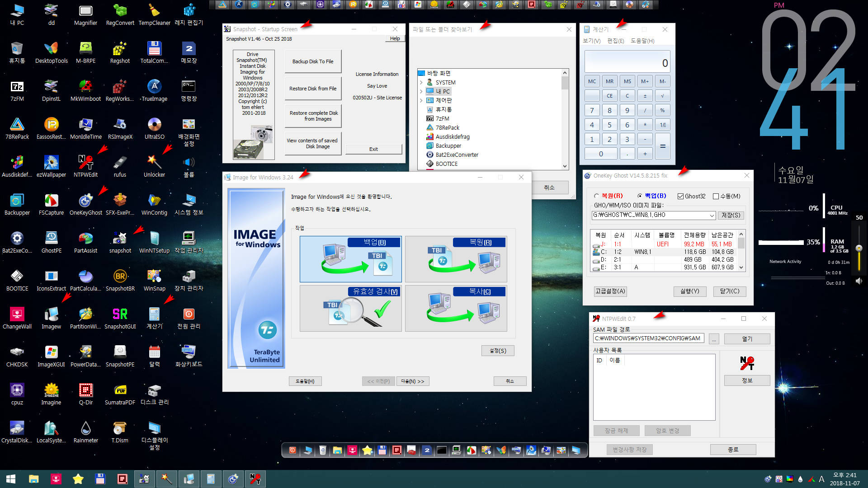
Task: Open the Rainmeter desktop icon
Action: (85, 432)
